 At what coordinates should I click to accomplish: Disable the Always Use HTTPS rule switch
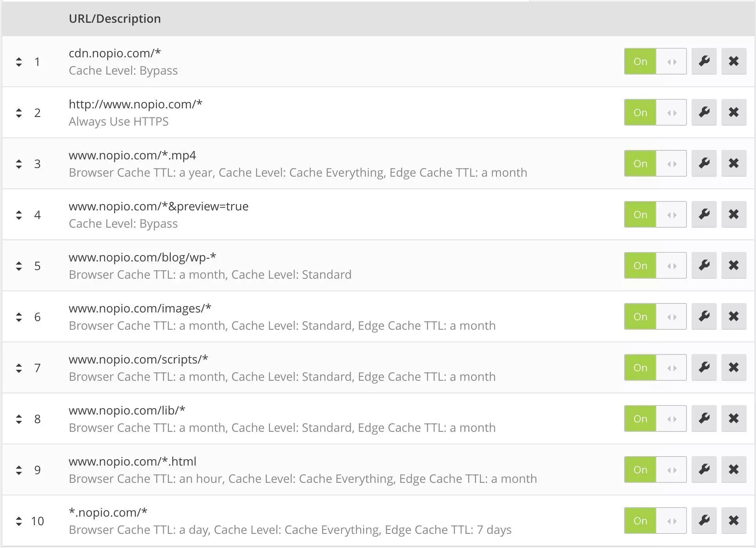[x=655, y=112]
